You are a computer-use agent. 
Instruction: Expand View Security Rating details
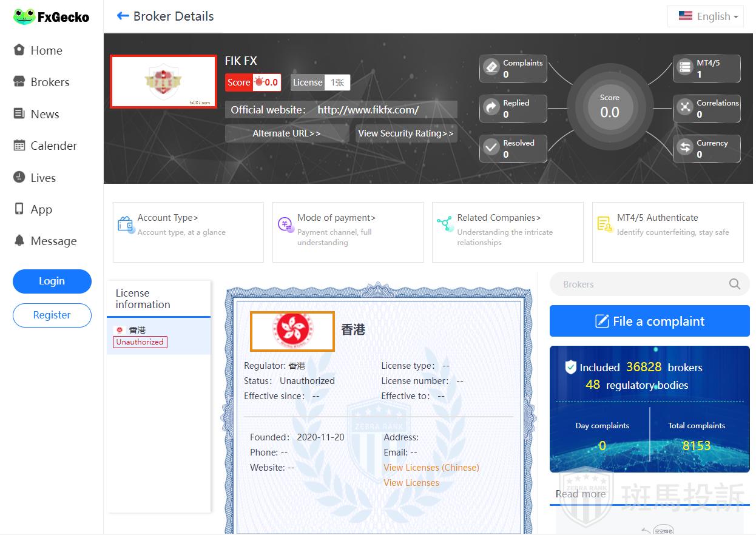click(405, 133)
